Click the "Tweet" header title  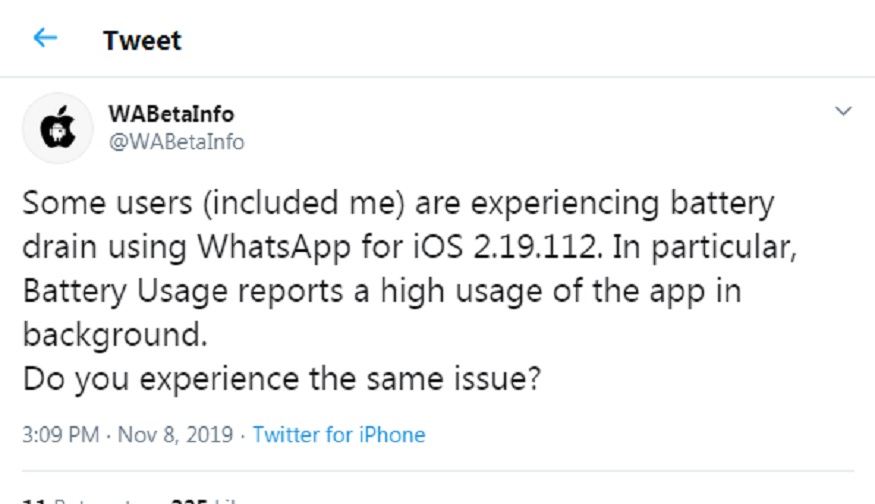click(x=142, y=41)
